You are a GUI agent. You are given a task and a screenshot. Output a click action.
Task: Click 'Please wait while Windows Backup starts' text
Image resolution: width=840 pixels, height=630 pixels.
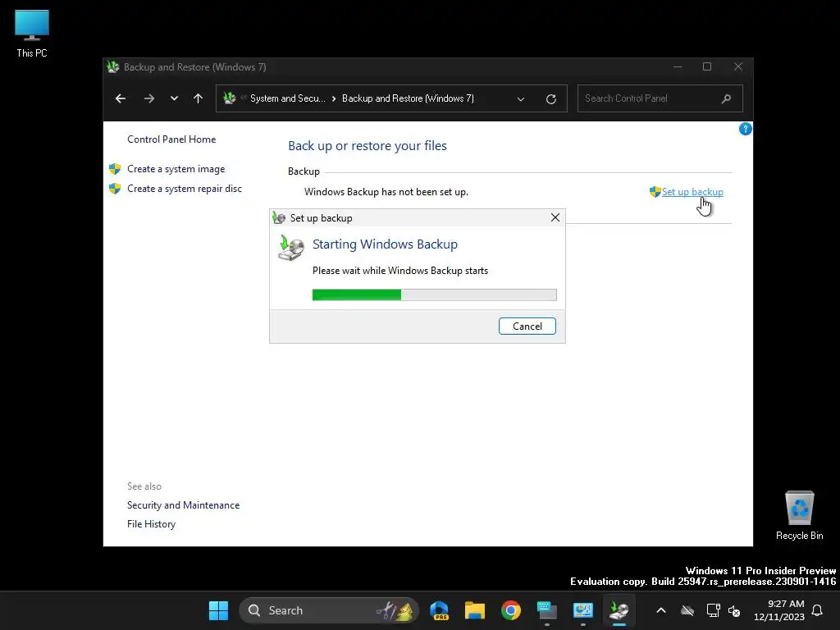tap(400, 271)
